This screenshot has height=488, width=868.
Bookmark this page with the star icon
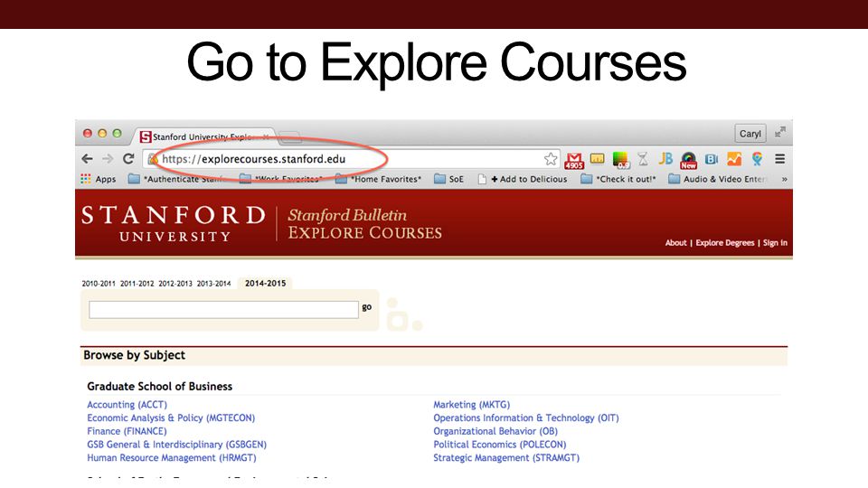click(x=551, y=159)
